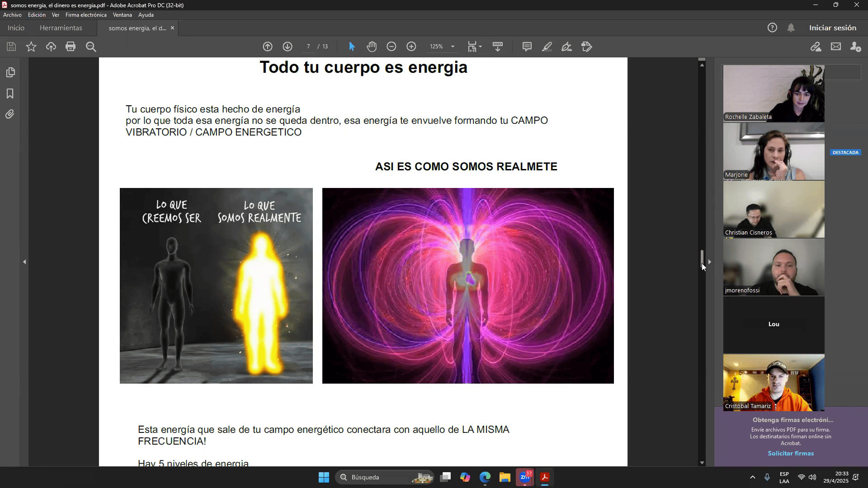Open zoom level 125% dropdown

pyautogui.click(x=453, y=47)
